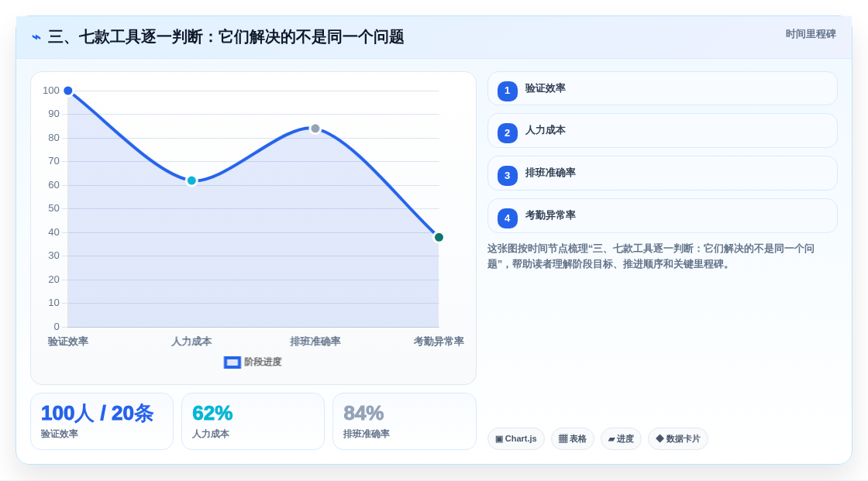The width and height of the screenshot is (868, 481).
Task: Click the number 1 badge for 验证效率
Action: pyautogui.click(x=507, y=91)
